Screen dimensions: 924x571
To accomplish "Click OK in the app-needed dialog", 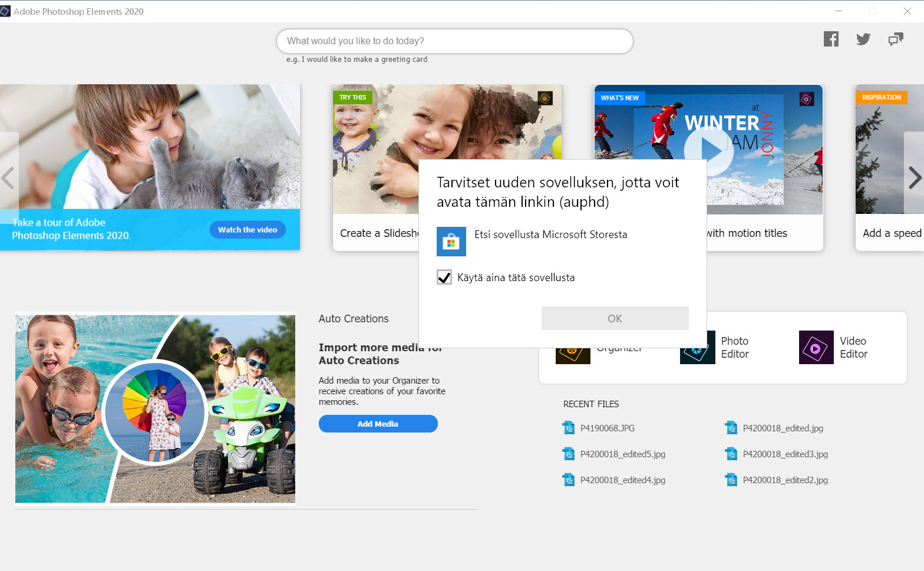I will pos(615,318).
